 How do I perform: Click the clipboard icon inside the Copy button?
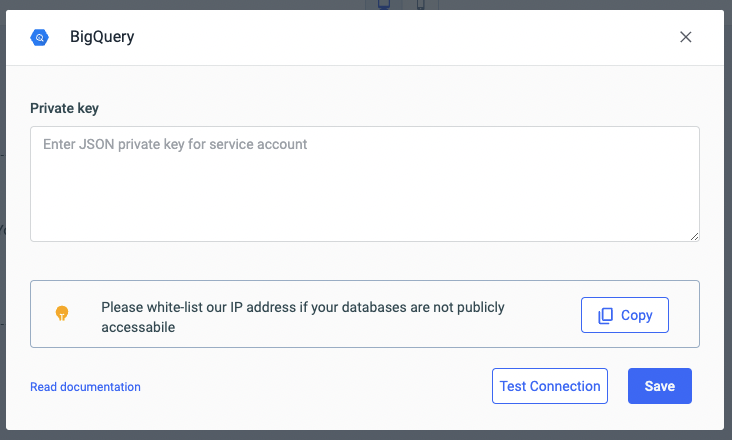coord(606,315)
